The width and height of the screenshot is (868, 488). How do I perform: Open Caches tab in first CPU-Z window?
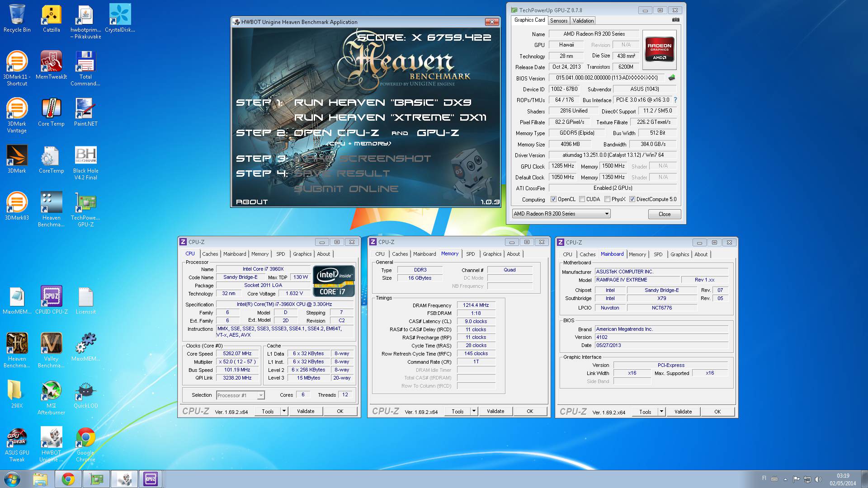[x=210, y=254]
